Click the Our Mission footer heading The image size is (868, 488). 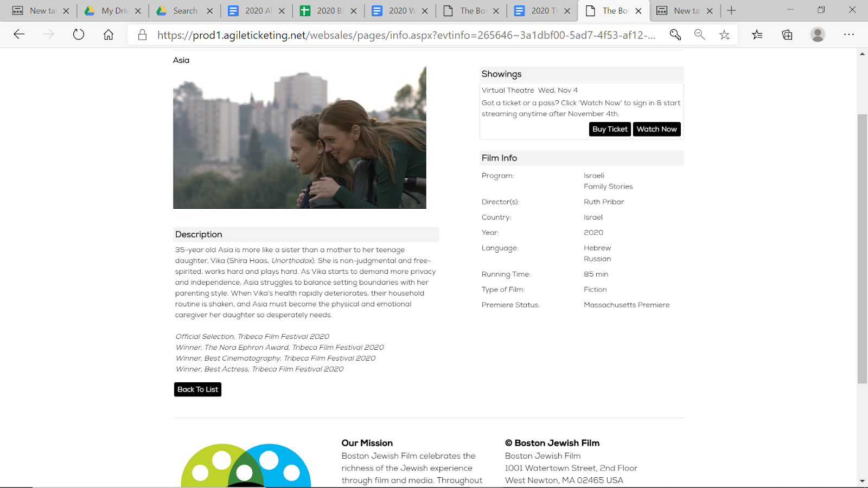[367, 443]
